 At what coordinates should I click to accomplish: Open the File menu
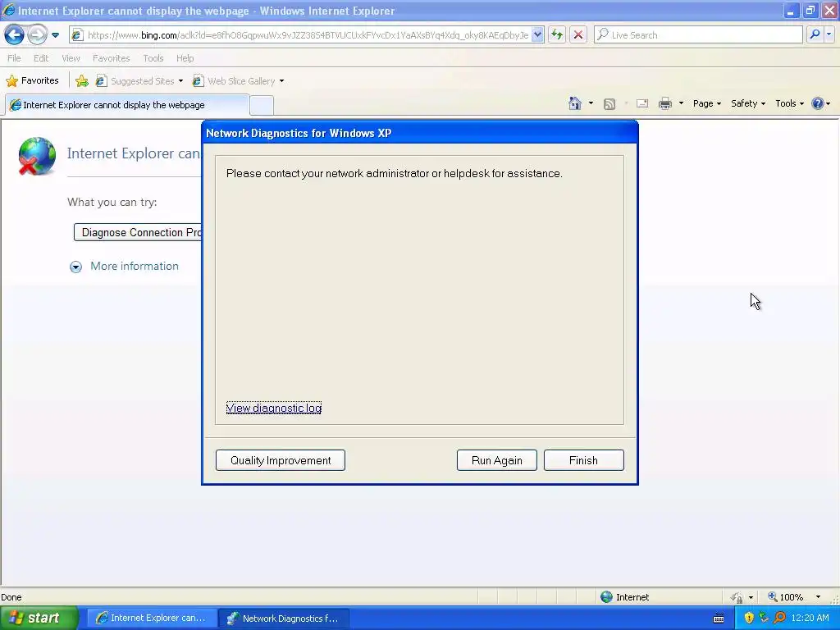tap(15, 58)
